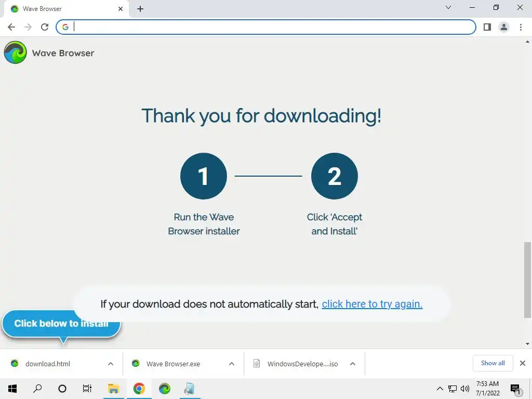Click 'click here to try again' link
Image resolution: width=532 pixels, height=399 pixels.
[x=372, y=304]
